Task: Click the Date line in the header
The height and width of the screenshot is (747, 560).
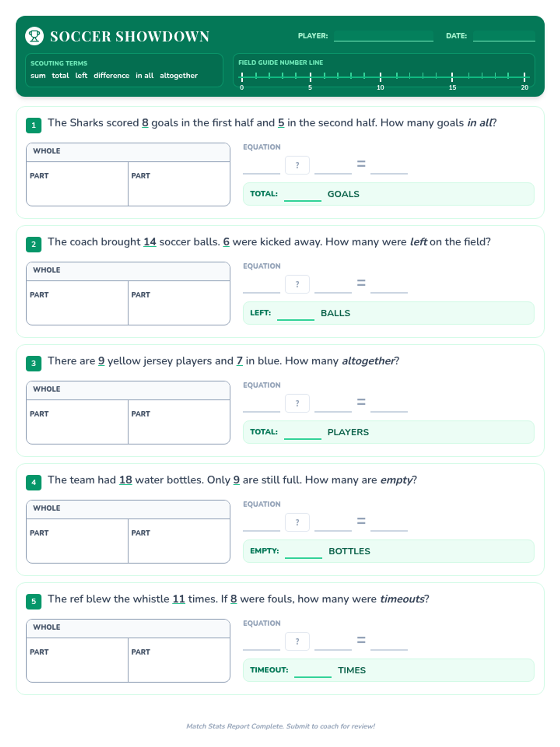Action: [504, 36]
